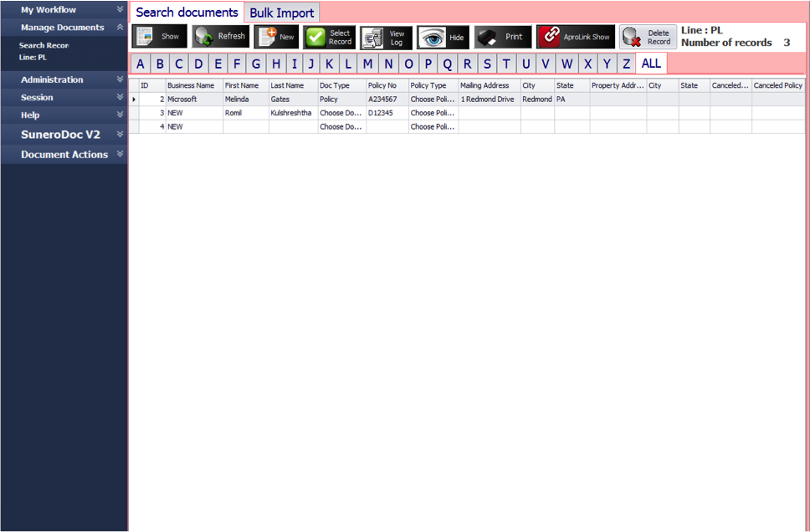Open the Choose Doc Type dropdown in row 3
The width and height of the screenshot is (810, 532).
pyautogui.click(x=341, y=113)
